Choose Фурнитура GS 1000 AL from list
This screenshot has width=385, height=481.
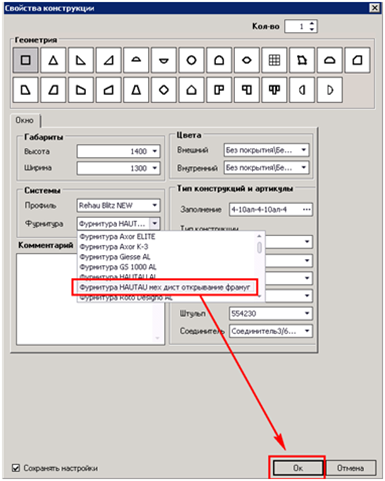point(118,267)
